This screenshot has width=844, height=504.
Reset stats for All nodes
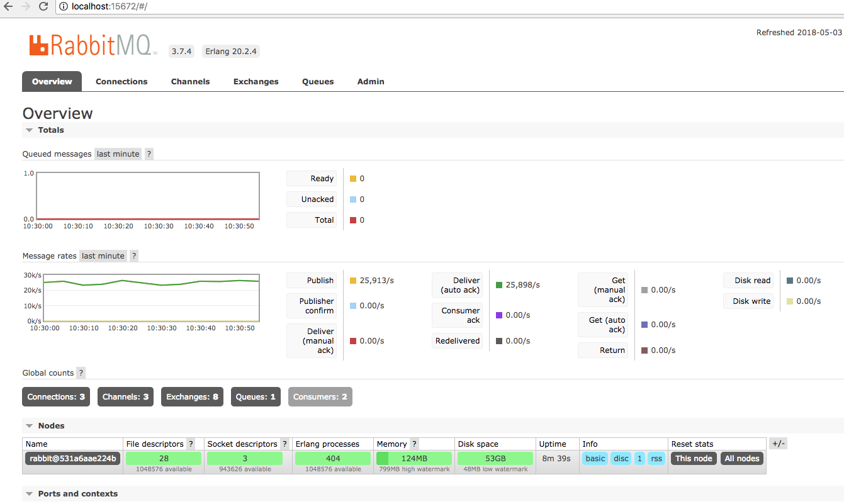[742, 458]
